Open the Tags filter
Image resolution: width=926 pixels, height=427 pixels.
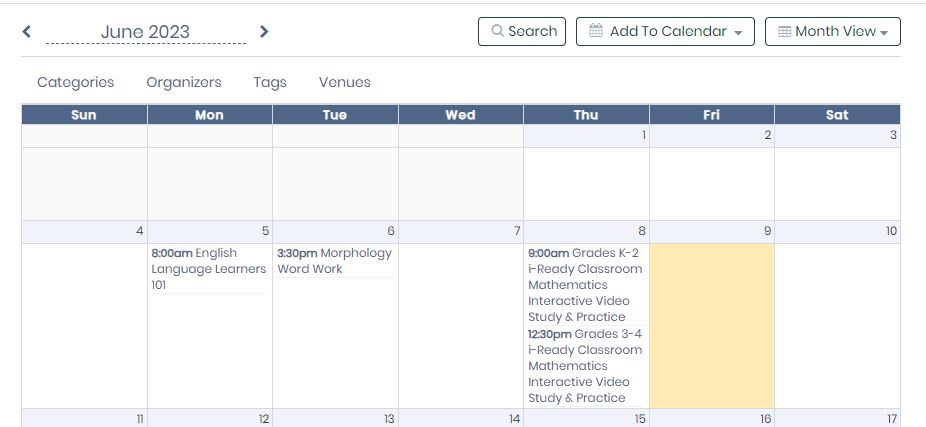coord(270,82)
